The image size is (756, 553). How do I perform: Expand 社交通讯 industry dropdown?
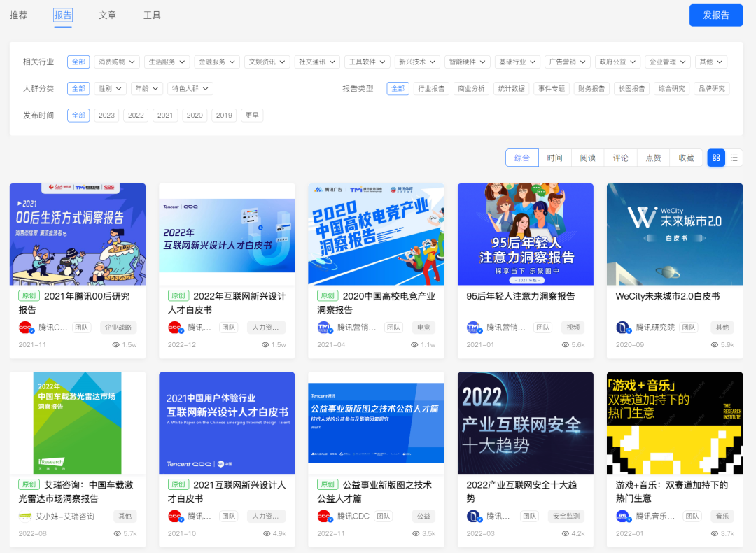click(x=317, y=62)
